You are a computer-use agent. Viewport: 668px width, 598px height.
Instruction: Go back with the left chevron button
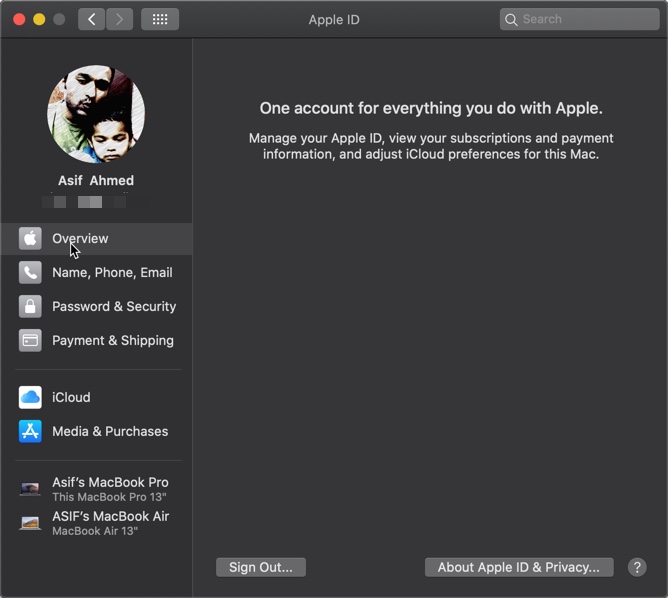pos(92,19)
